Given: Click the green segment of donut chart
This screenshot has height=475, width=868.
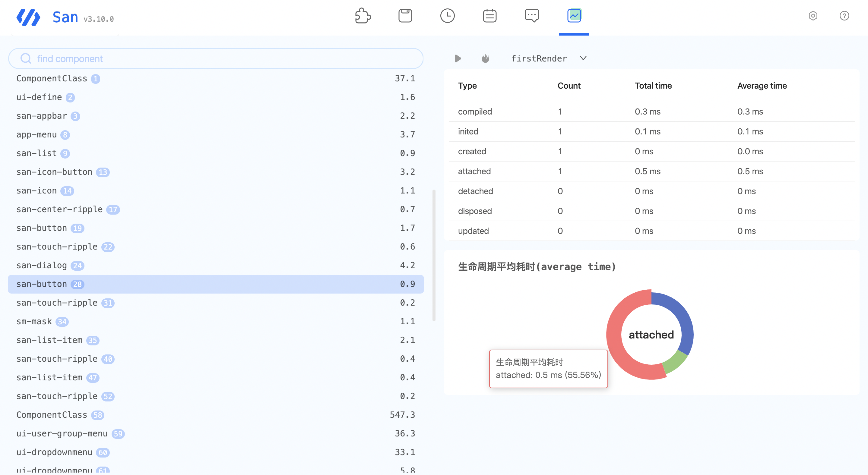Looking at the screenshot, I should coord(675,363).
